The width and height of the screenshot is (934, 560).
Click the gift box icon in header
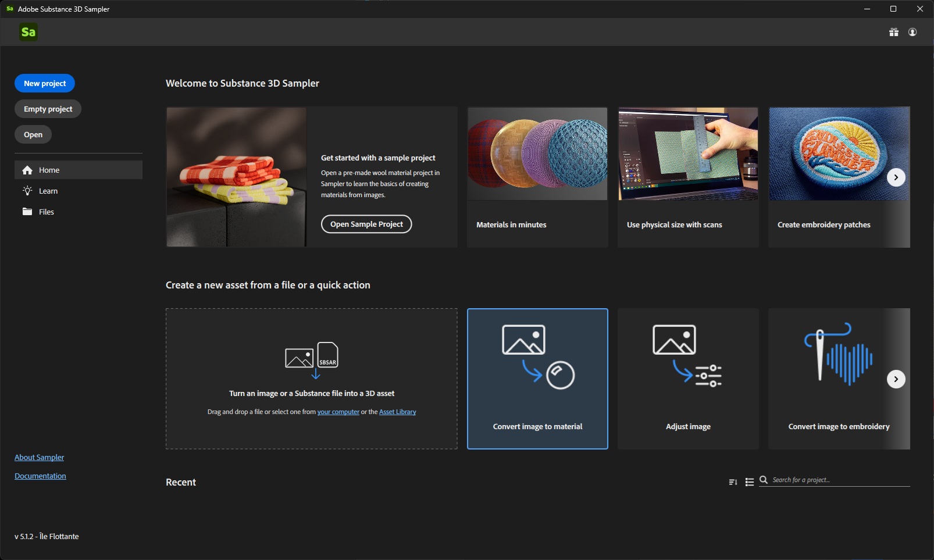[894, 33]
